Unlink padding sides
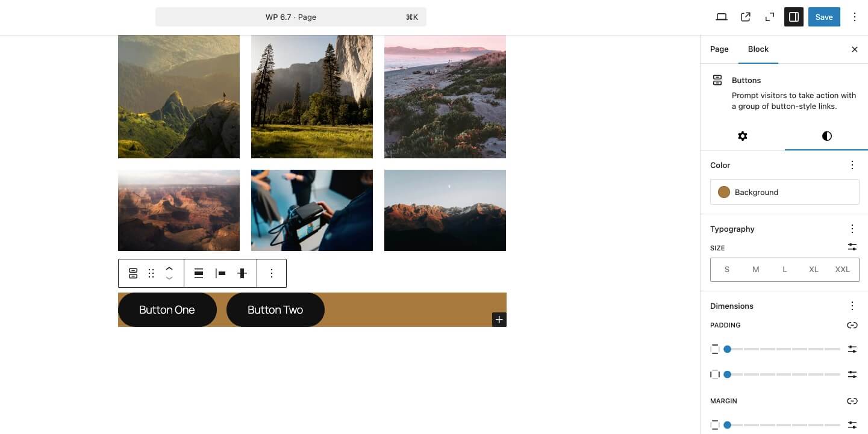 852,325
